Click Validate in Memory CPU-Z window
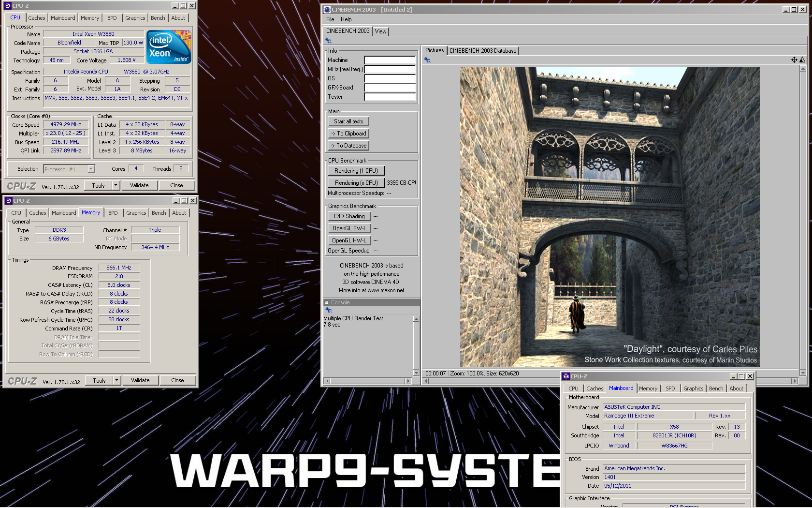This screenshot has height=508, width=812. tap(140, 380)
